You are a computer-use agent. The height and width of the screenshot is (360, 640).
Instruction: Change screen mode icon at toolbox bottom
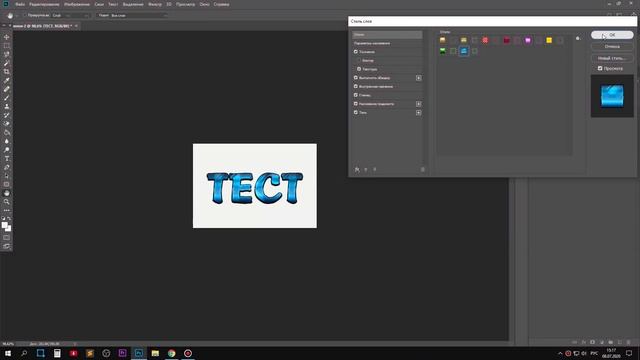click(x=7, y=246)
